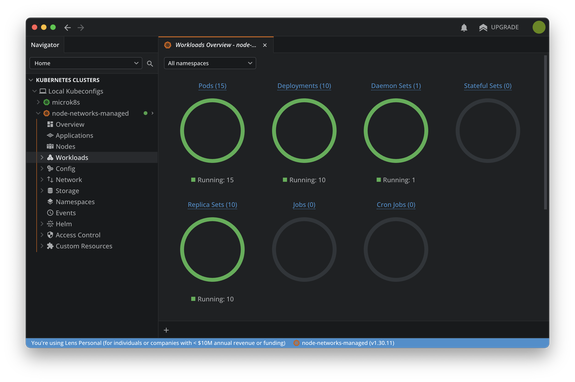Click the forward navigation arrow
Screen dimensions: 575x382
pyautogui.click(x=81, y=27)
